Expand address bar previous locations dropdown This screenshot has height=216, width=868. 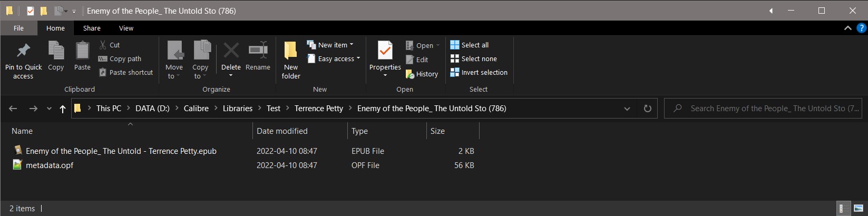coord(627,109)
